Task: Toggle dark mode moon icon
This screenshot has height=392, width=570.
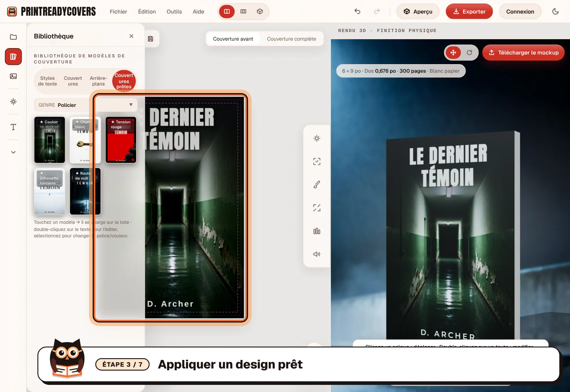Action: pos(555,11)
